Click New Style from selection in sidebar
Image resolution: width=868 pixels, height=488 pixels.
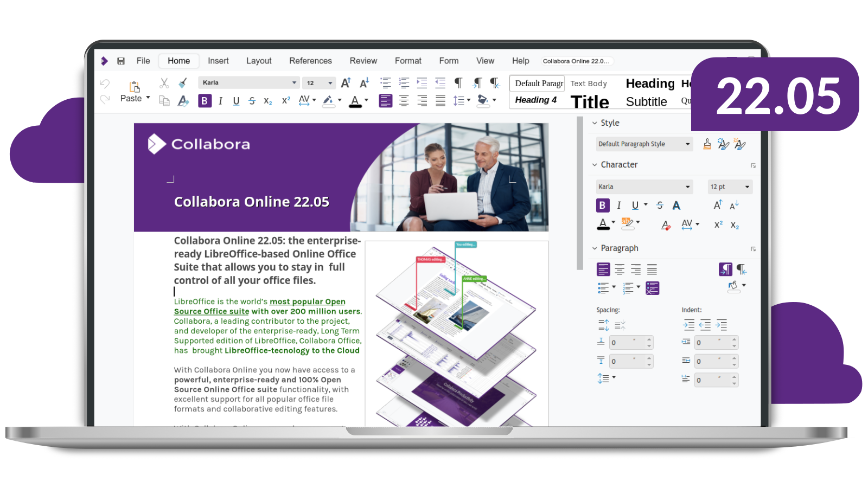coord(739,144)
